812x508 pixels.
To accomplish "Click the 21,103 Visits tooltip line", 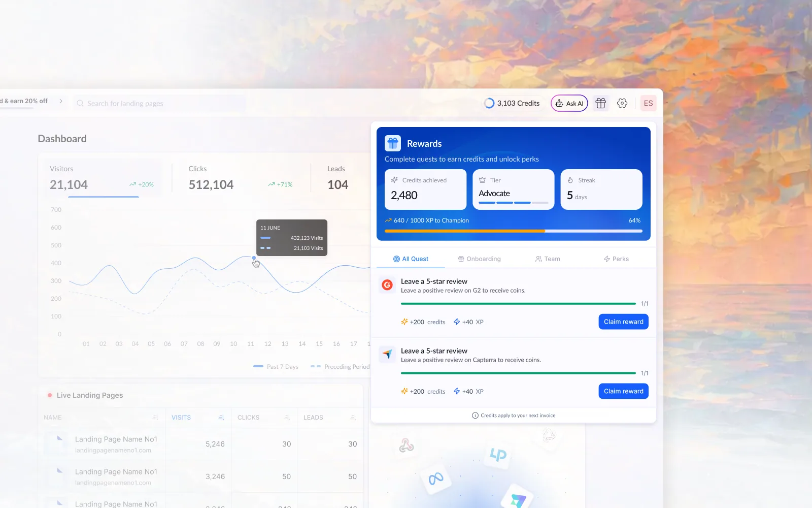I will click(x=292, y=248).
